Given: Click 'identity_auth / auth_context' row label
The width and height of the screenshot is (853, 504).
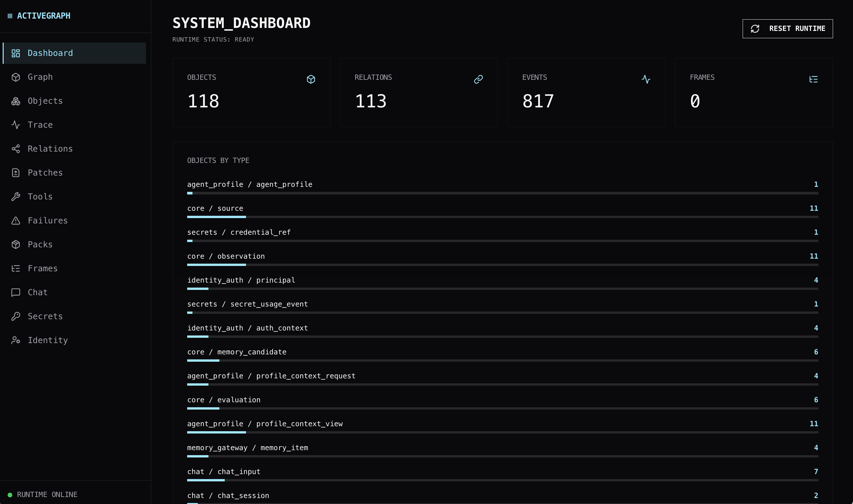Looking at the screenshot, I should (248, 328).
